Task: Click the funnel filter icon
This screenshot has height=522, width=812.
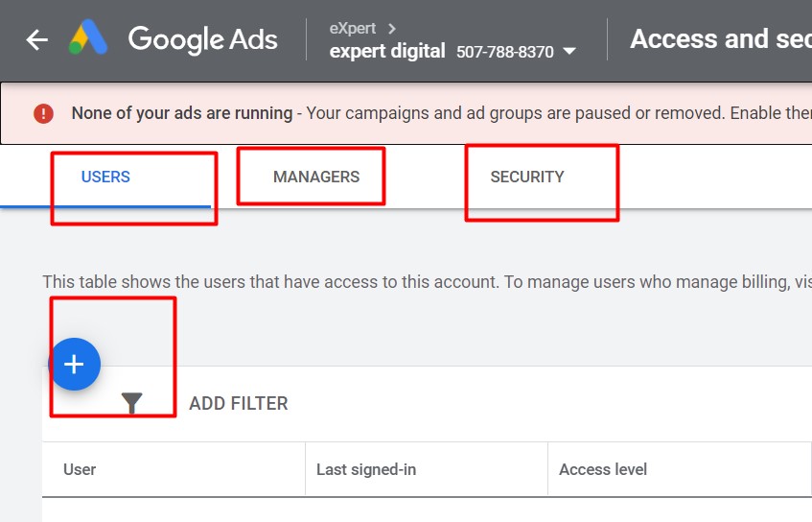Action: (x=131, y=403)
